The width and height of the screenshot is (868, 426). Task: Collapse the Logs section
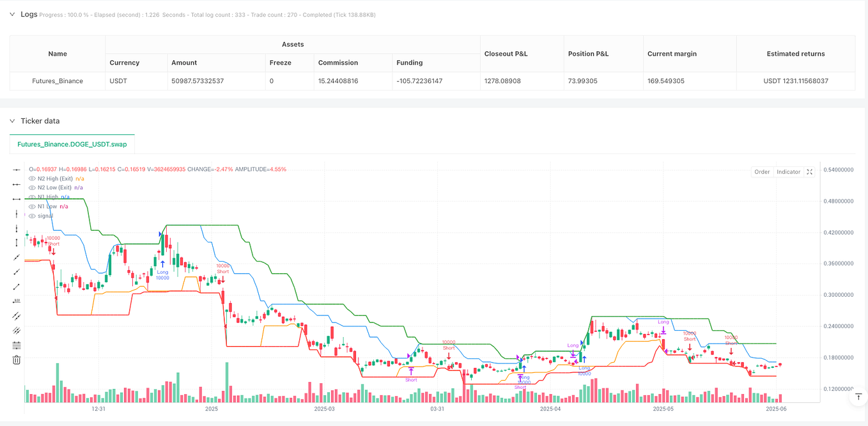point(12,13)
